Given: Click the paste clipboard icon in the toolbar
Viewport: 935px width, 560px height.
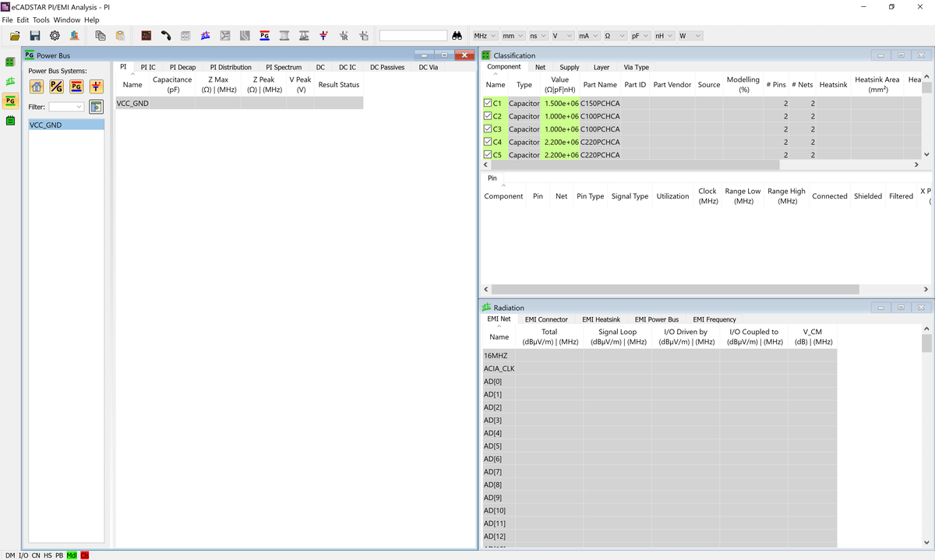Looking at the screenshot, I should click(x=120, y=36).
